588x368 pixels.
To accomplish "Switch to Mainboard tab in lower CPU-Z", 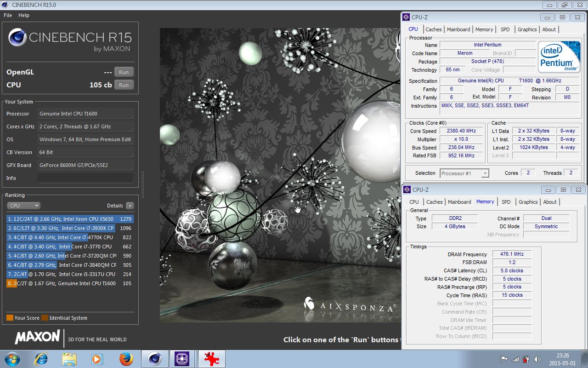I will [459, 202].
